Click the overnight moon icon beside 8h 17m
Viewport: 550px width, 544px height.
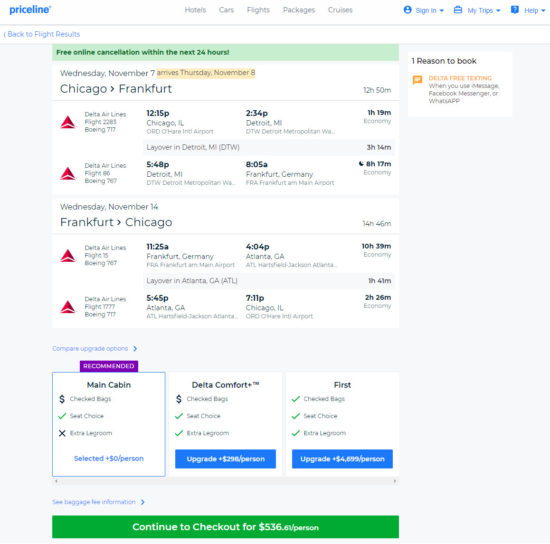tap(361, 164)
